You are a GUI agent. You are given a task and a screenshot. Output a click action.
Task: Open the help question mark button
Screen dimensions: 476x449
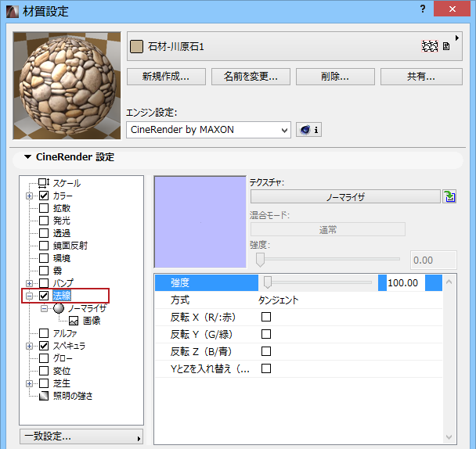tap(423, 9)
